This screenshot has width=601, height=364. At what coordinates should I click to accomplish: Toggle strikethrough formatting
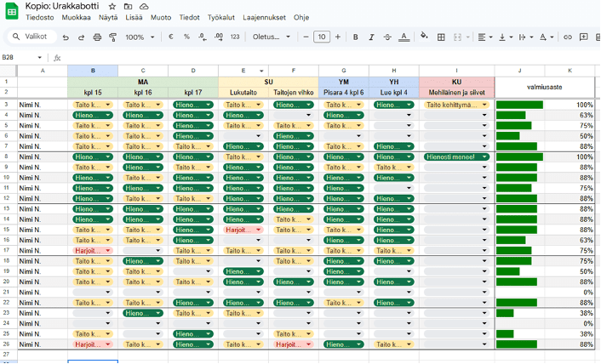point(387,37)
